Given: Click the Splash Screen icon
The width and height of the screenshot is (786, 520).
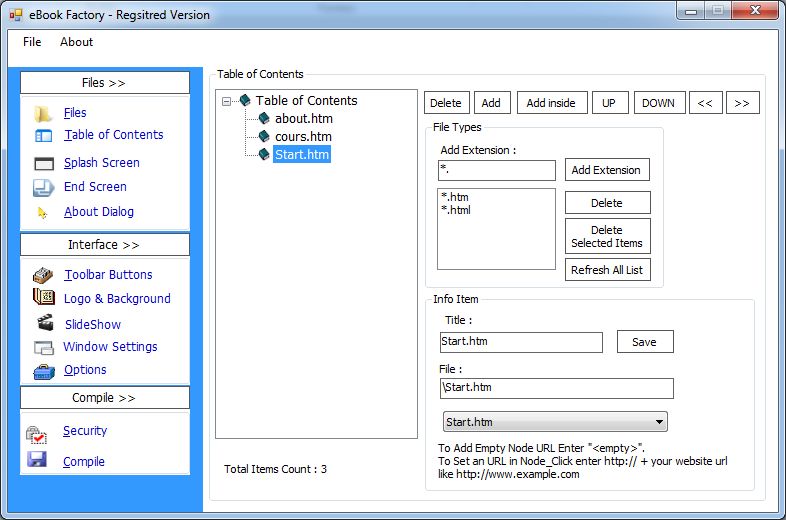Looking at the screenshot, I should [43, 163].
